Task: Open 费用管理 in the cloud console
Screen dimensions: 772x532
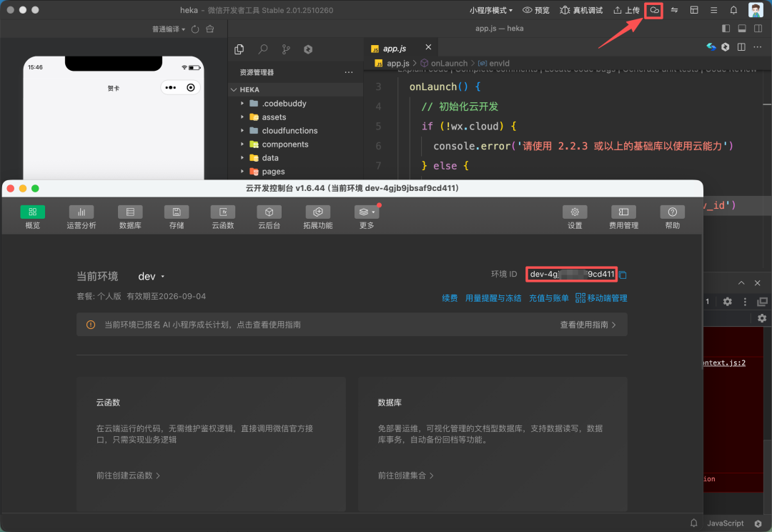Action: [623, 216]
